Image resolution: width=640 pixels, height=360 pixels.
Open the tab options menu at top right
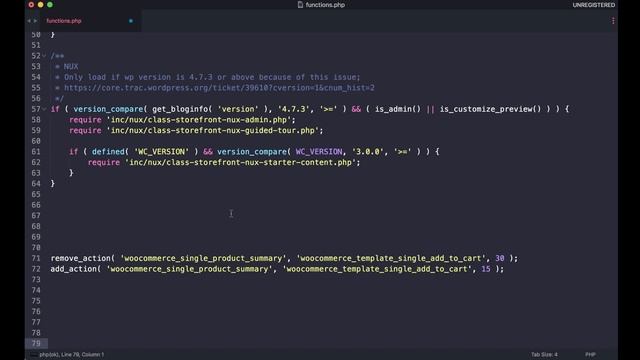pos(613,21)
